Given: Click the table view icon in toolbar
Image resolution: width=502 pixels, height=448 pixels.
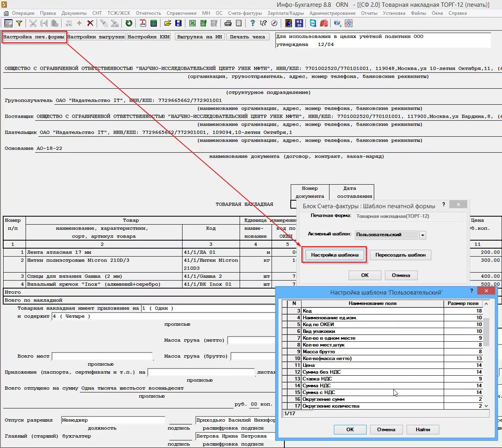Looking at the screenshot, I should click(8, 23).
